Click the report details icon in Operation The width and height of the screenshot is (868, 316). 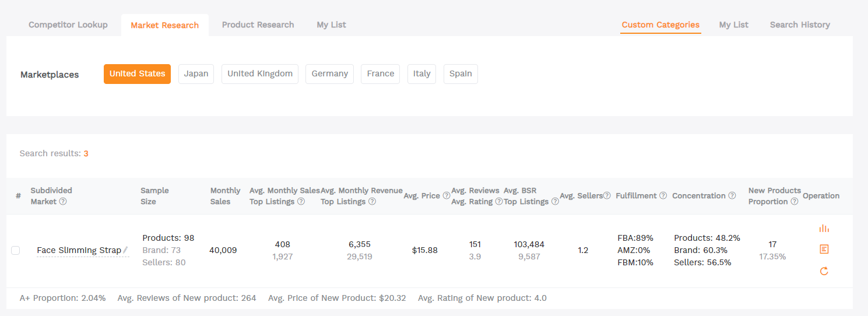coord(824,250)
